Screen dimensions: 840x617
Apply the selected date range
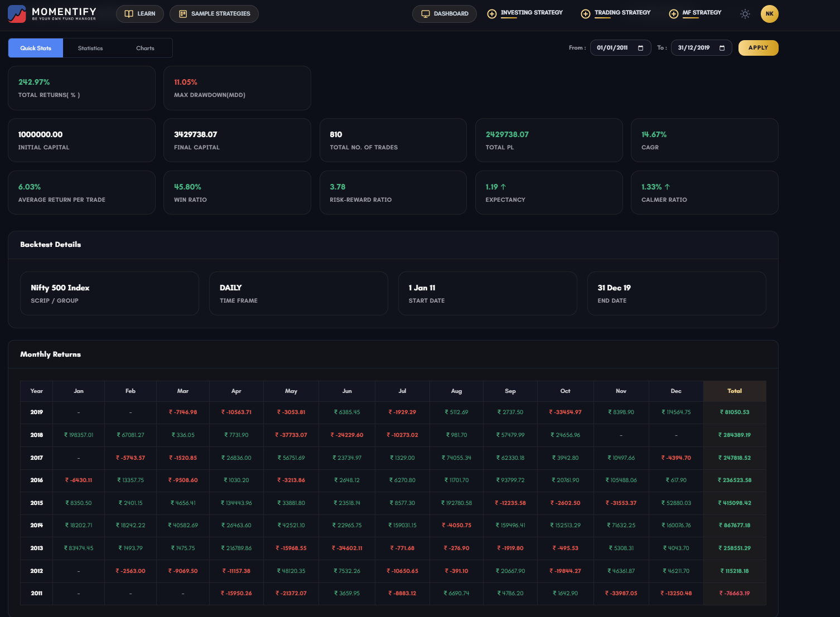[758, 48]
